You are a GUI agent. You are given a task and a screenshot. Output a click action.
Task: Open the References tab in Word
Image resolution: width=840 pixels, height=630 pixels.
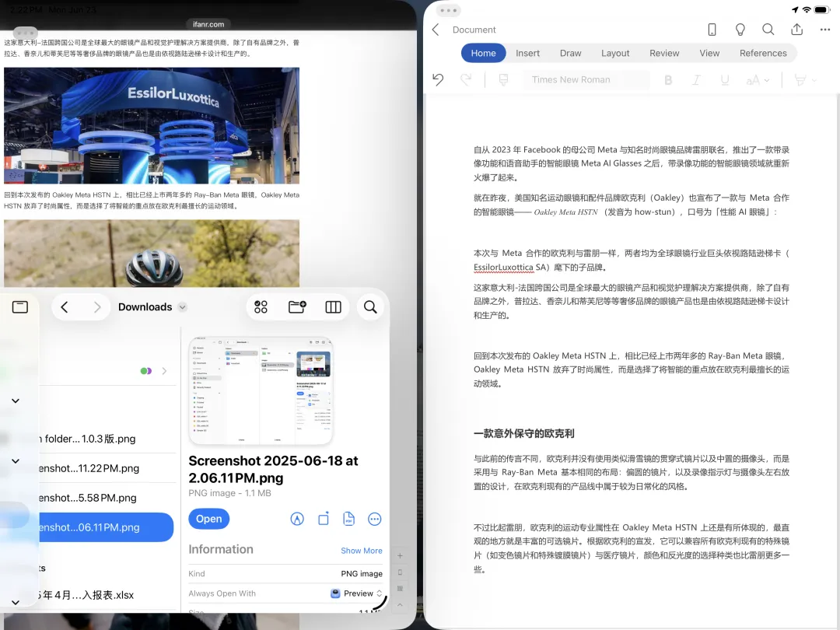click(x=763, y=53)
